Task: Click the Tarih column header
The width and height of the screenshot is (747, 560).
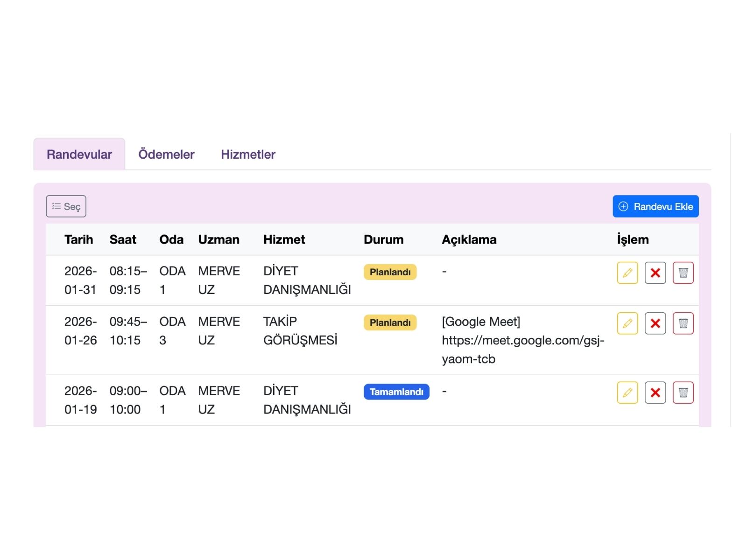Action: click(78, 239)
